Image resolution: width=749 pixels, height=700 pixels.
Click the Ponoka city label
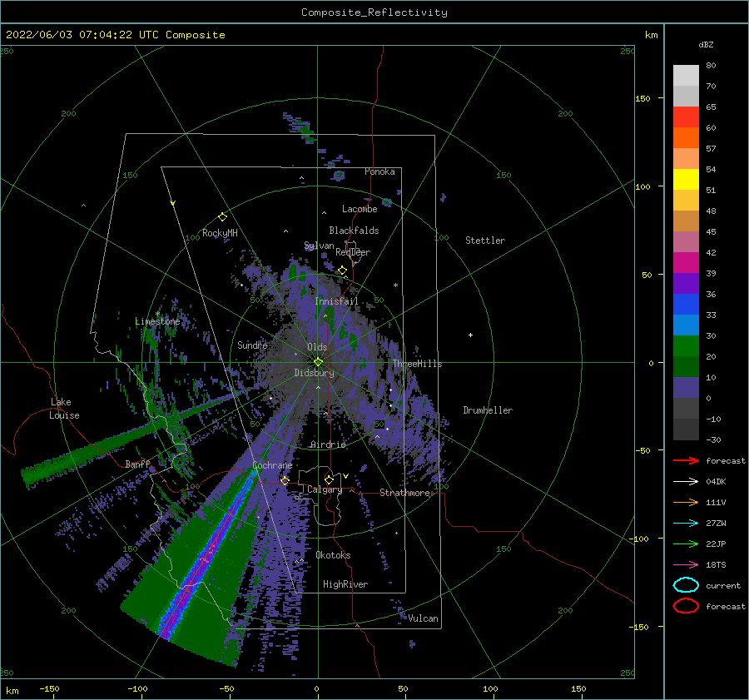pos(379,171)
